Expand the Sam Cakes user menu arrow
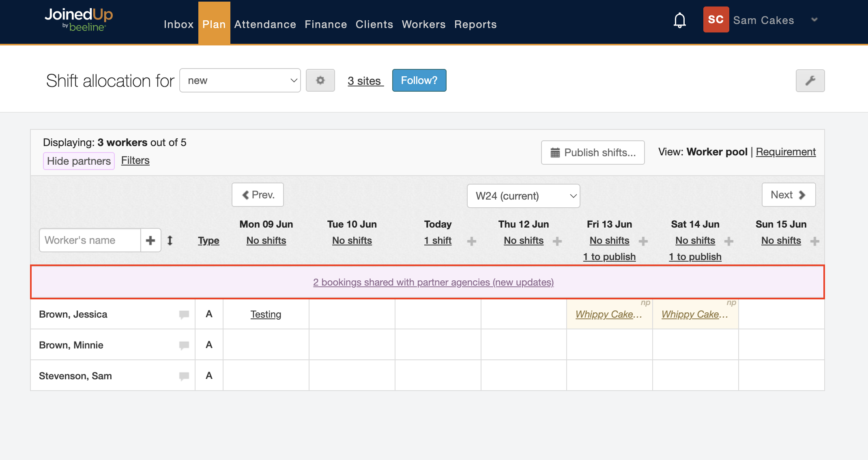 (x=814, y=20)
